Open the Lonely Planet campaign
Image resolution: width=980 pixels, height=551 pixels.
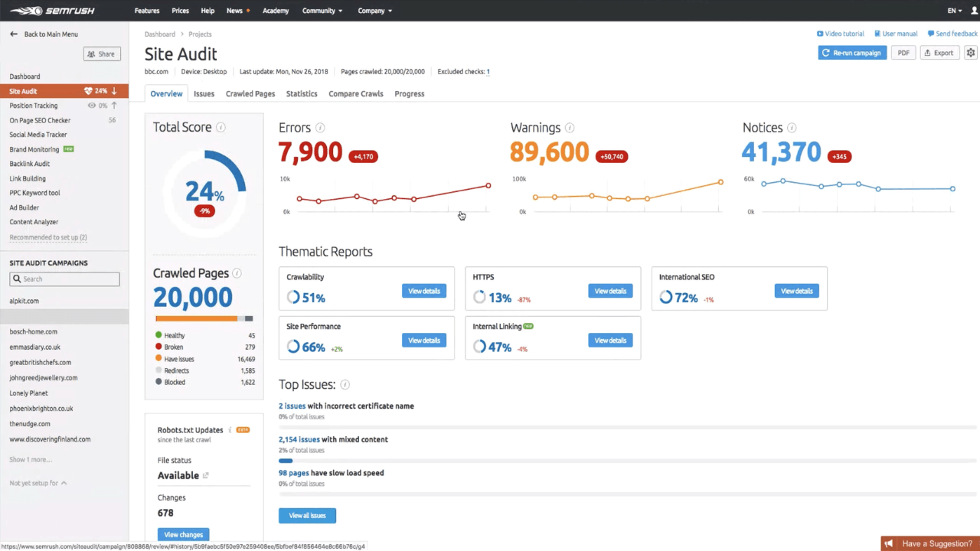[29, 393]
